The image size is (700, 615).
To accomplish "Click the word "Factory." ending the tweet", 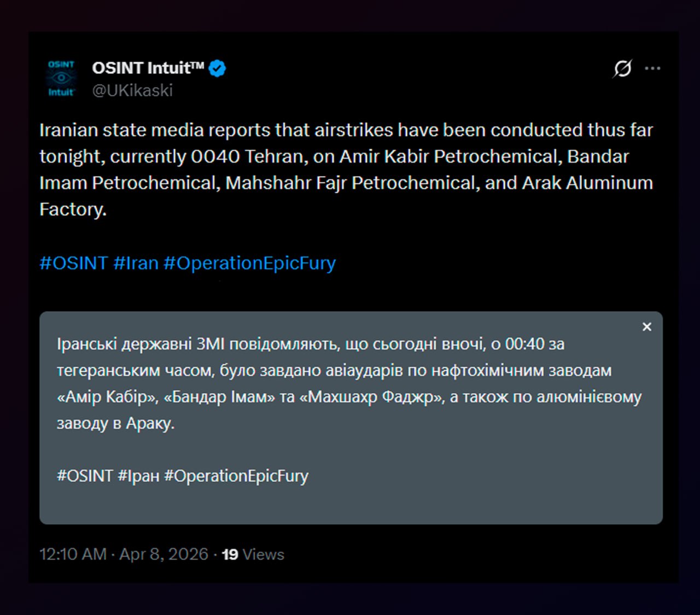I will point(73,209).
